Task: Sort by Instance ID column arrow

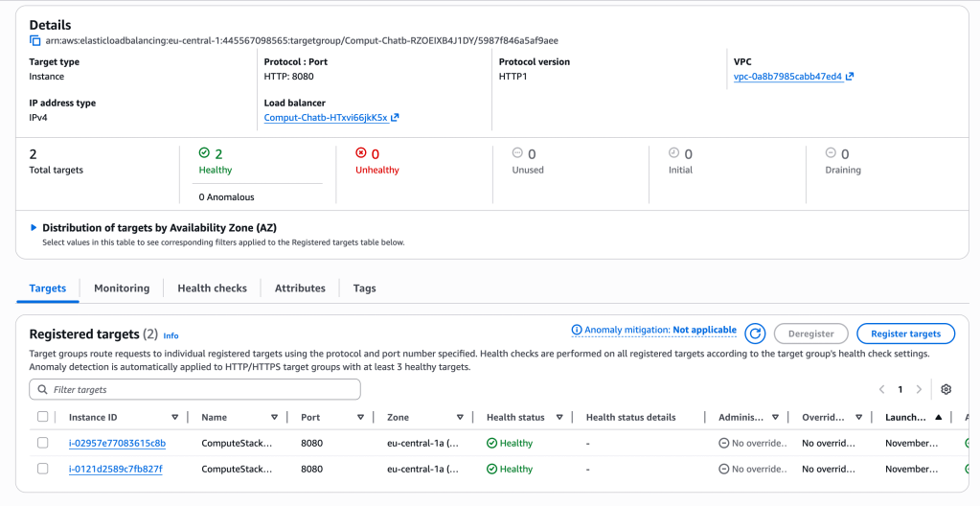Action: [x=174, y=418]
